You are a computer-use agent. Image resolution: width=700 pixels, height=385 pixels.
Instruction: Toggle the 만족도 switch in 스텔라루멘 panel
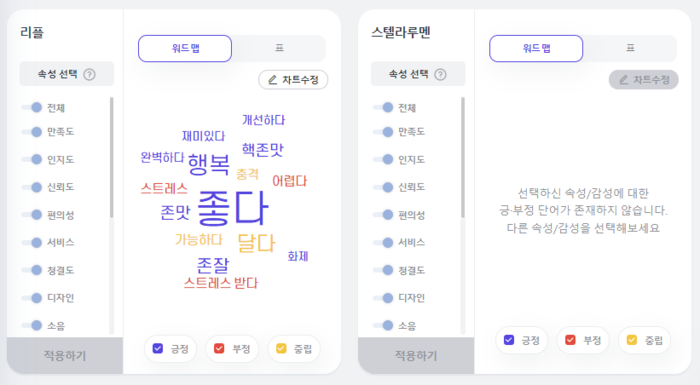click(x=383, y=132)
